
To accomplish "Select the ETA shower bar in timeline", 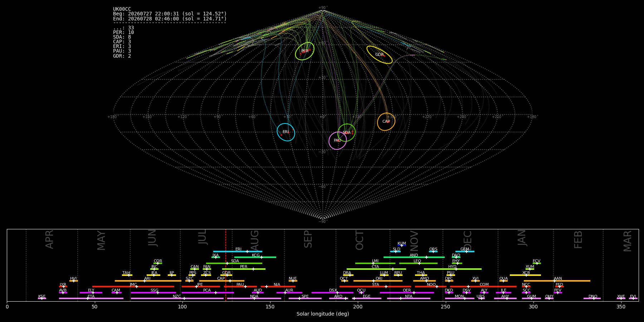I will pos(91,298).
